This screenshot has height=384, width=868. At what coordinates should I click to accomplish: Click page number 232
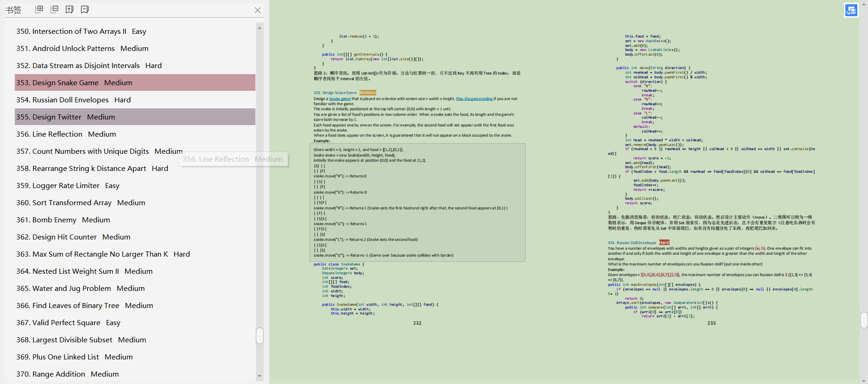[417, 323]
